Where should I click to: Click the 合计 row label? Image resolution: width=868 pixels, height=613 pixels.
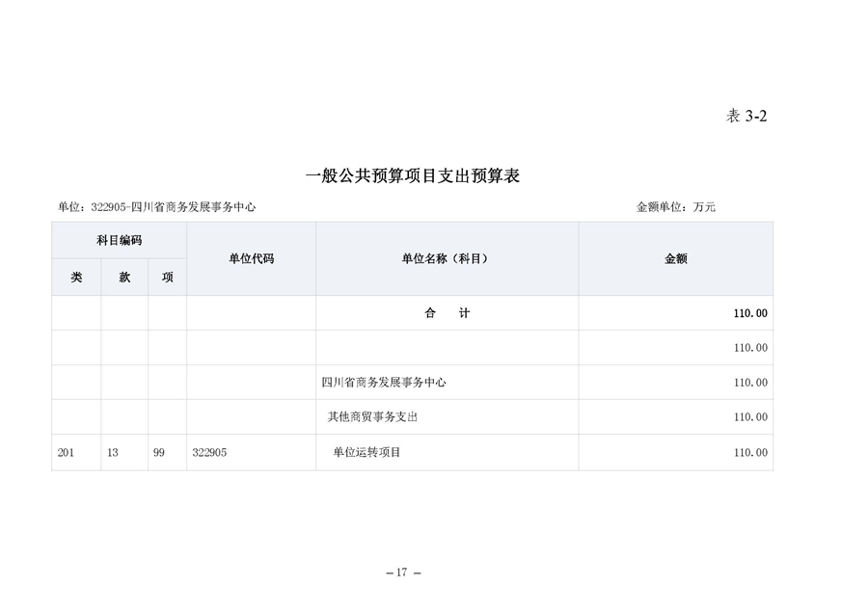coord(445,312)
